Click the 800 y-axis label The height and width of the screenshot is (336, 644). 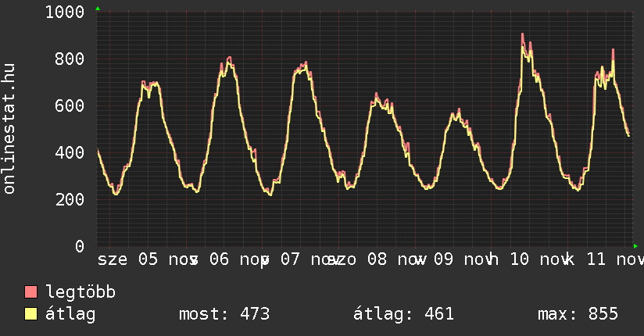(x=70, y=59)
